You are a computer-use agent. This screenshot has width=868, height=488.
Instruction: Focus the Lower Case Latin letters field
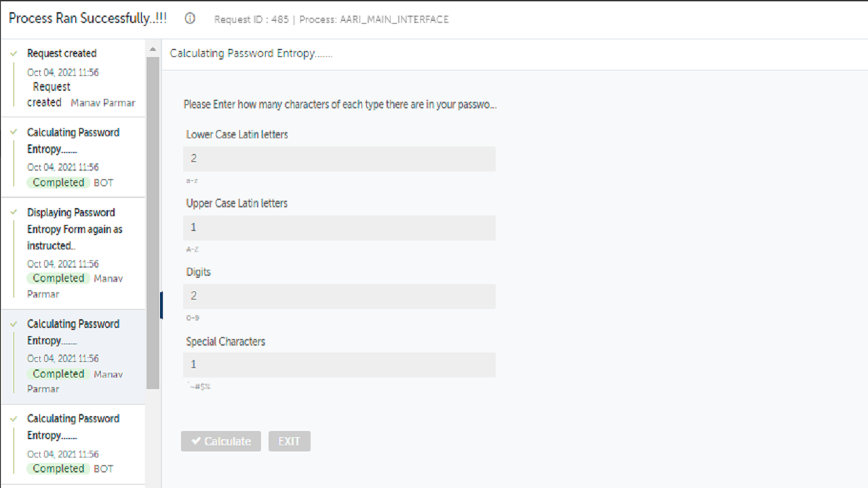pos(339,159)
